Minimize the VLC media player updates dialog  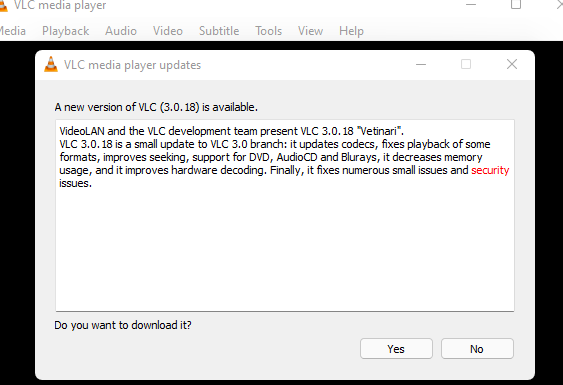pos(421,64)
